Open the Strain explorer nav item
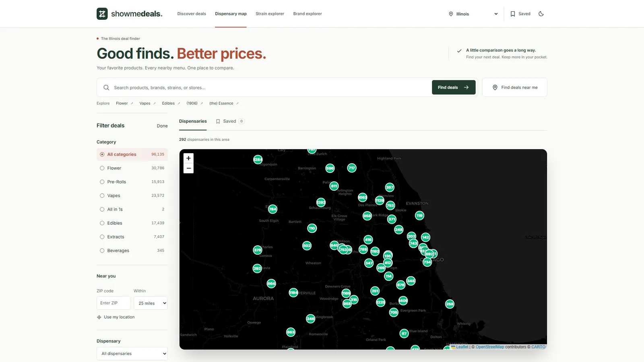 [x=270, y=14]
